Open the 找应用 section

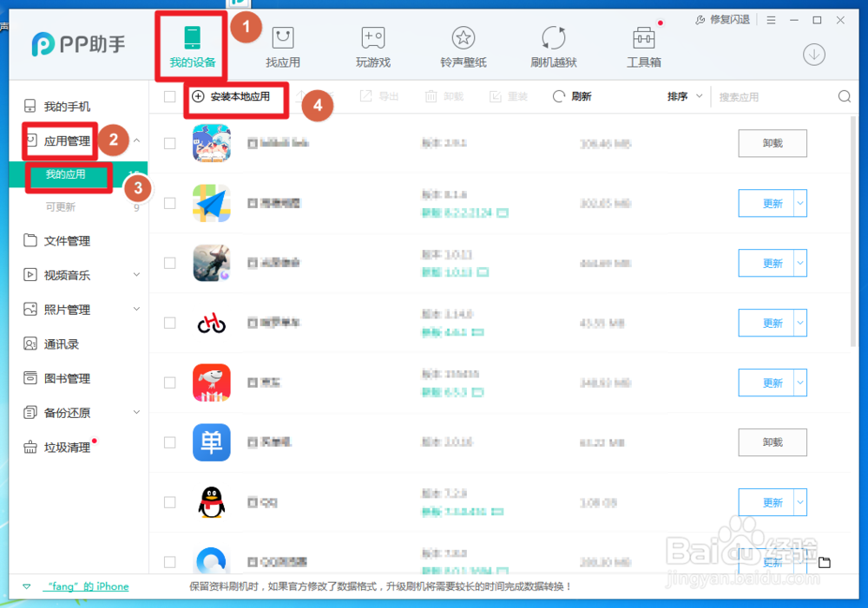coord(282,46)
